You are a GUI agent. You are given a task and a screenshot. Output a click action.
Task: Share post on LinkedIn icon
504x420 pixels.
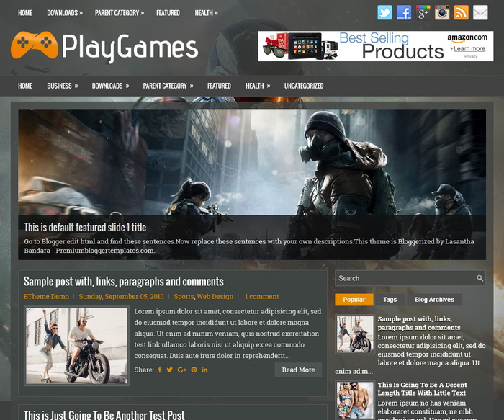[x=204, y=370]
